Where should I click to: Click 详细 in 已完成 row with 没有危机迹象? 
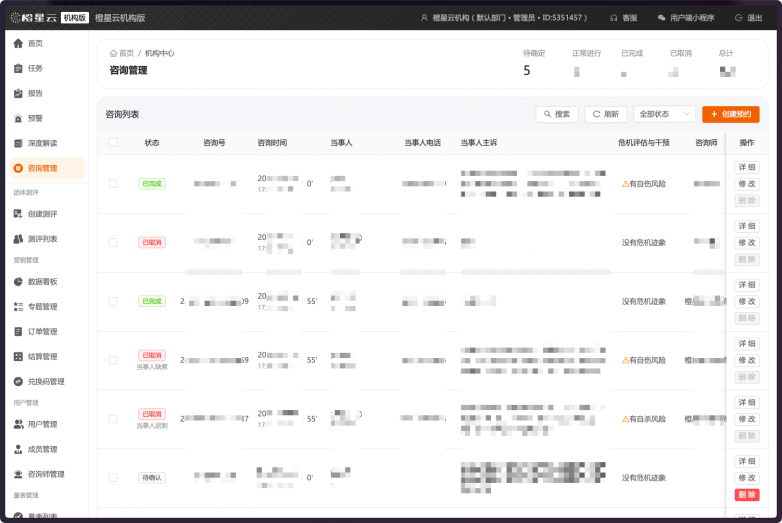coord(747,285)
